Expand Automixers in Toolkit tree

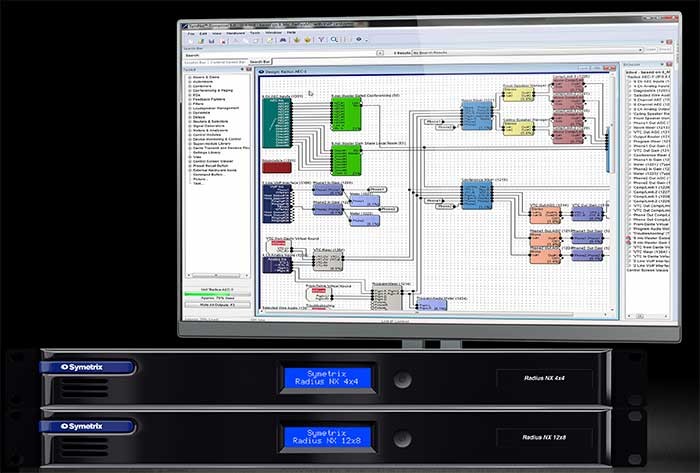pyautogui.click(x=189, y=82)
